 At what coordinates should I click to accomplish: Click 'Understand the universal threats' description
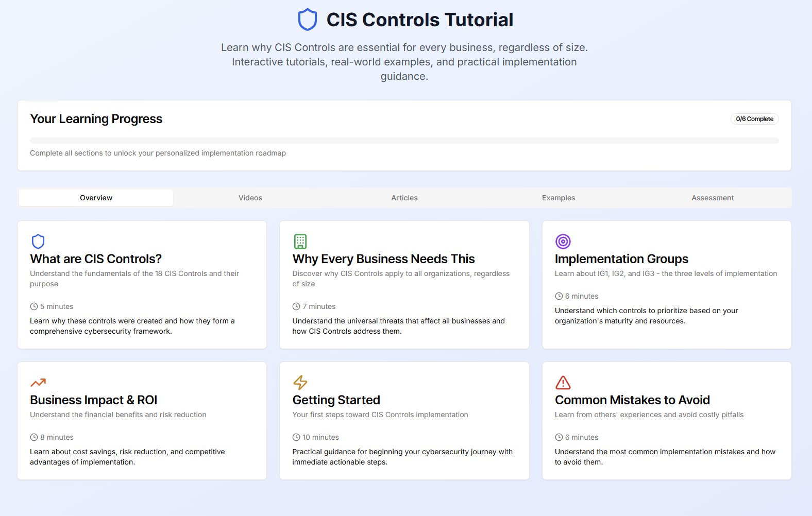tap(398, 326)
